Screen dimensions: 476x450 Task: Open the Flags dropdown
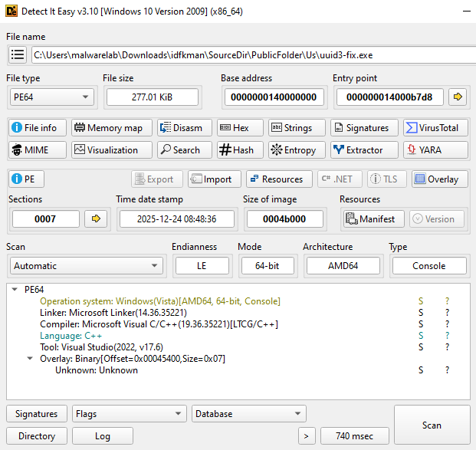[x=129, y=414]
